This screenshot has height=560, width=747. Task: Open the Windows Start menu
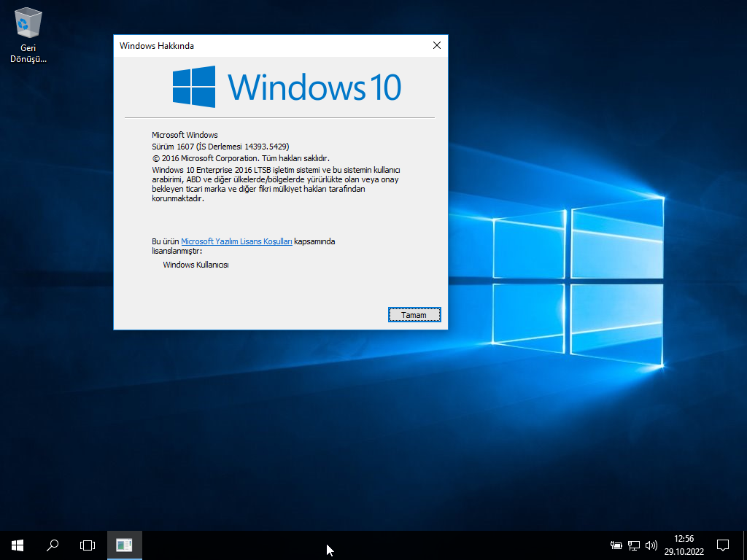[18, 545]
